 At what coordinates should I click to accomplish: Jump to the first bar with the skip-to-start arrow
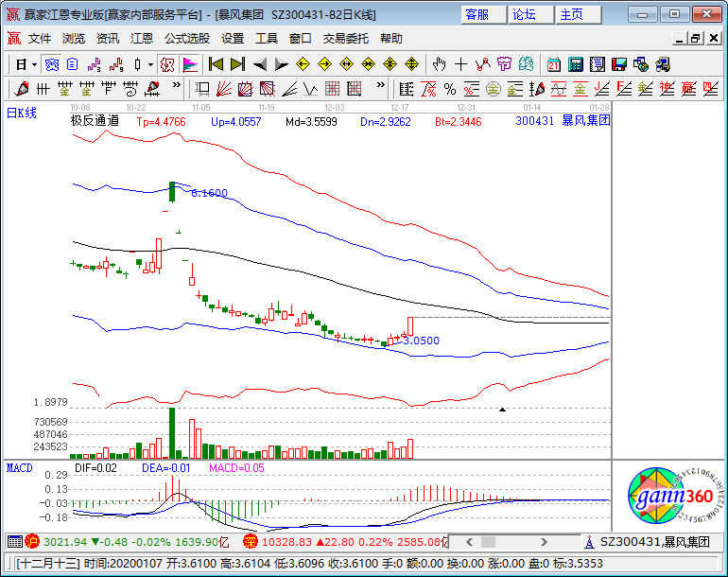pos(217,64)
